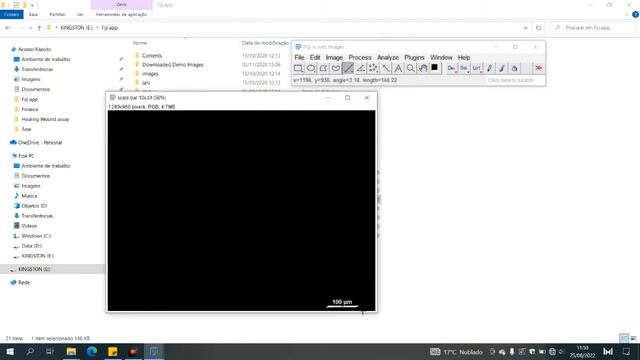
Task: Open Data (D:) drive
Action: tap(31, 246)
